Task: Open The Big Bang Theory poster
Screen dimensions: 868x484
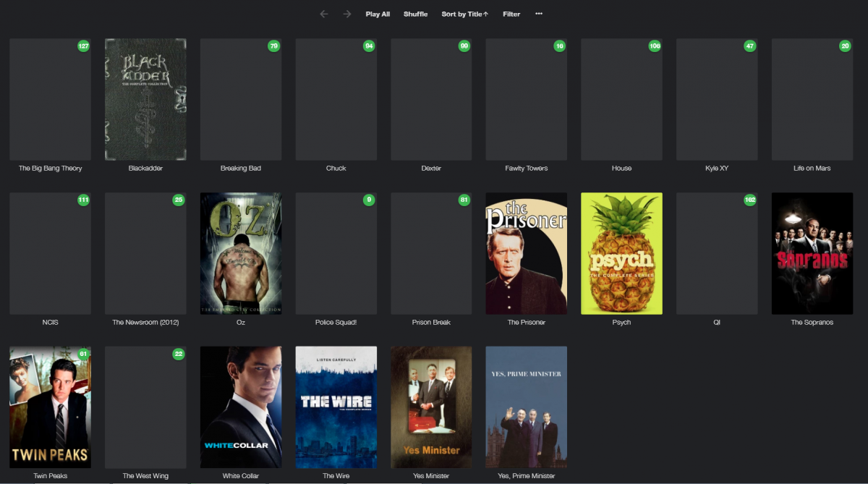Action: tap(51, 100)
